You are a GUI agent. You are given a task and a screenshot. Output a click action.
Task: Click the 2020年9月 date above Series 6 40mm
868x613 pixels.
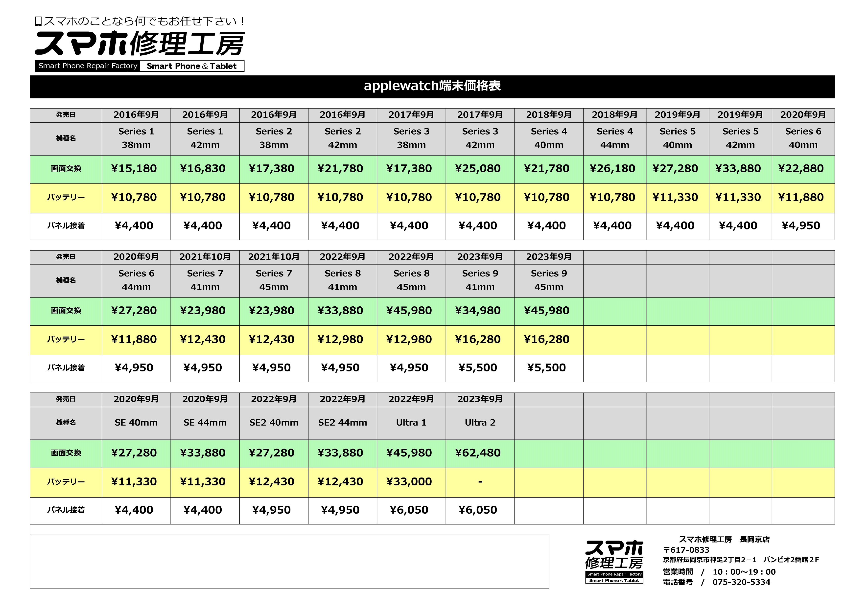pyautogui.click(x=803, y=115)
